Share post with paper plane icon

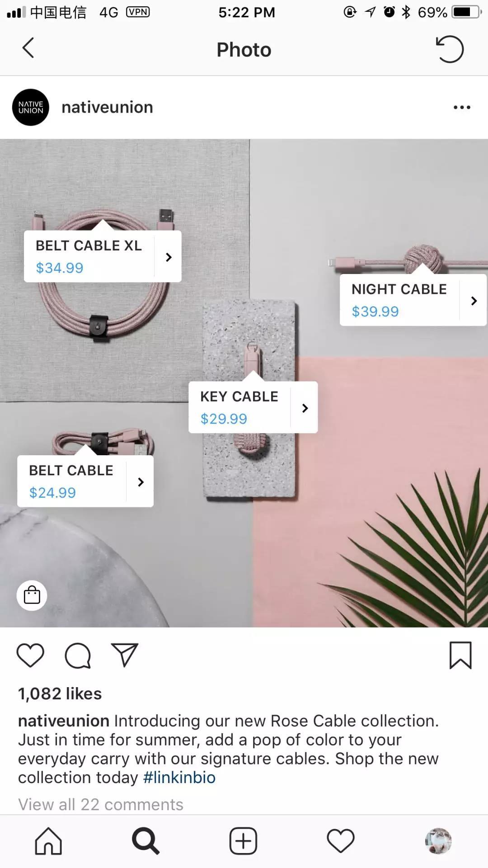coord(124,655)
